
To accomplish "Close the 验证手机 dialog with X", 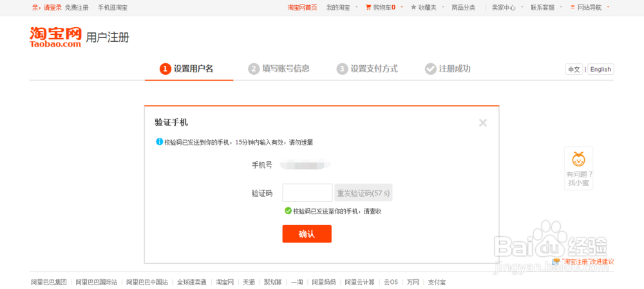I will pos(483,123).
